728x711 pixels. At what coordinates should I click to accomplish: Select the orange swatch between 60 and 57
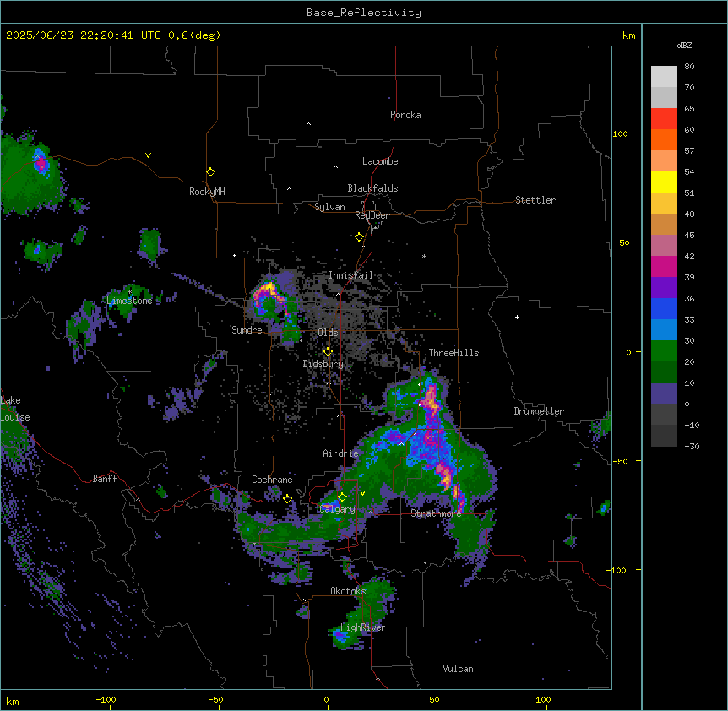(664, 139)
